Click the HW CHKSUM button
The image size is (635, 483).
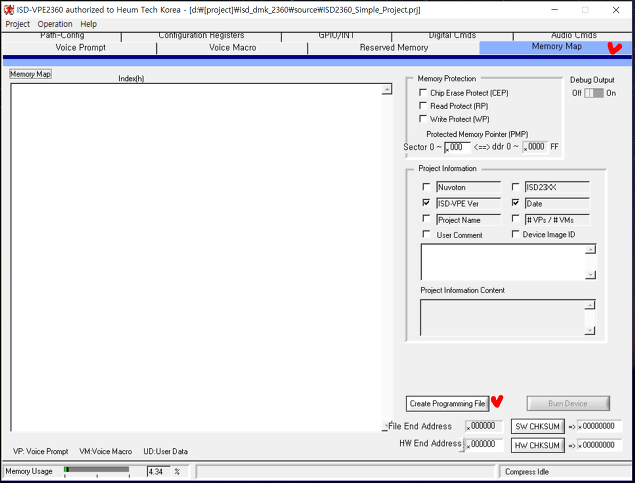tap(537, 445)
